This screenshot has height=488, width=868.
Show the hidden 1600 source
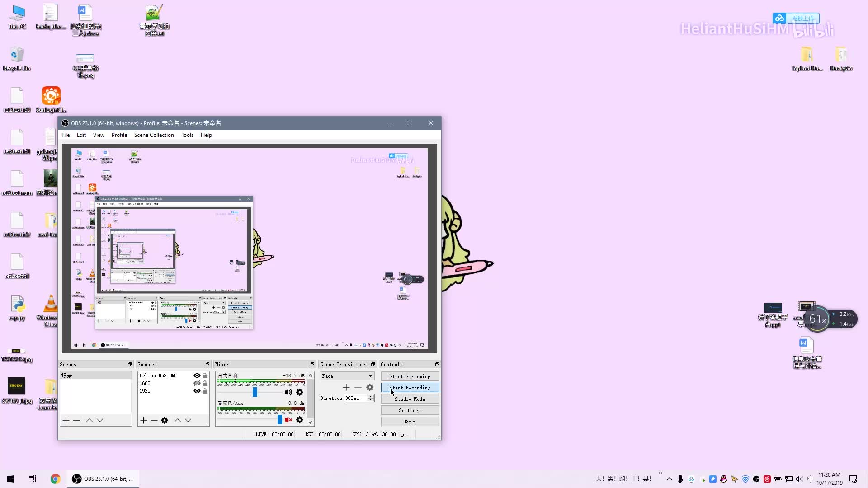[197, 383]
